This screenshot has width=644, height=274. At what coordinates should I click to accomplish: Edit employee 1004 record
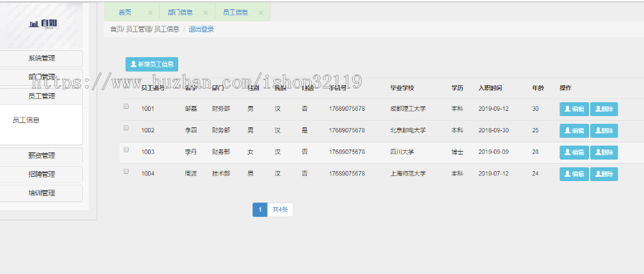(x=574, y=174)
